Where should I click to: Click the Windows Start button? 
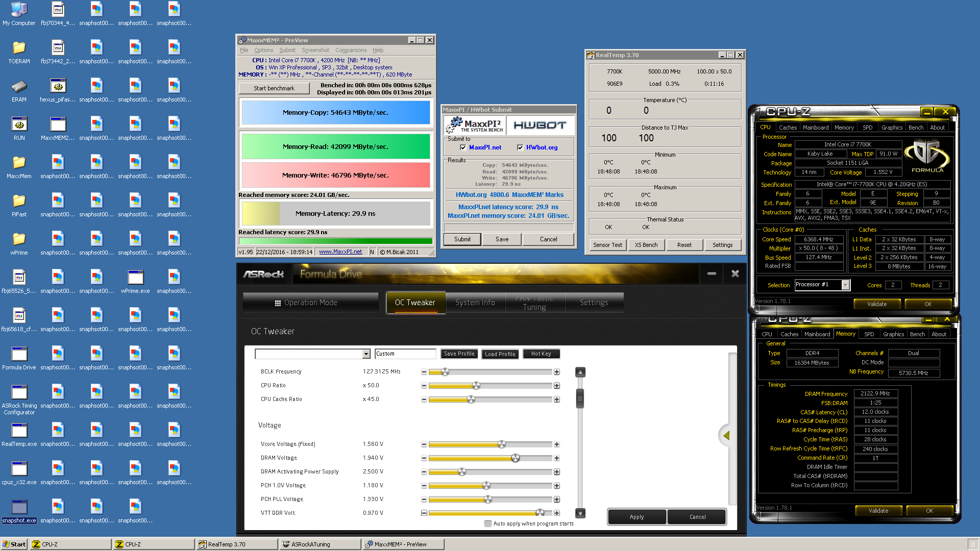click(14, 544)
